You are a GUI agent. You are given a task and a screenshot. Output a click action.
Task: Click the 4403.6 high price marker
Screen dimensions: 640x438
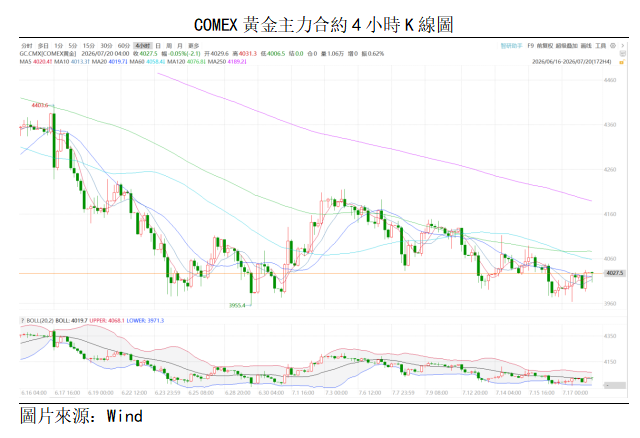[x=40, y=105]
